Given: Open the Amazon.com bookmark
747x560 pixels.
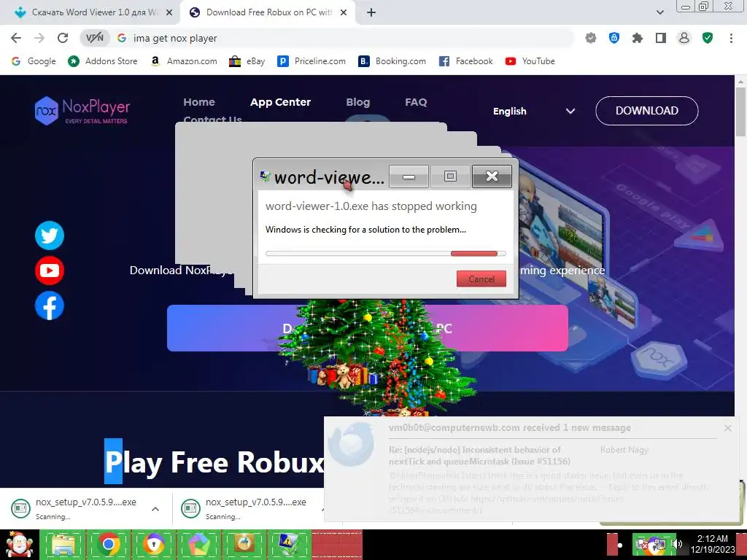Looking at the screenshot, I should (x=183, y=61).
